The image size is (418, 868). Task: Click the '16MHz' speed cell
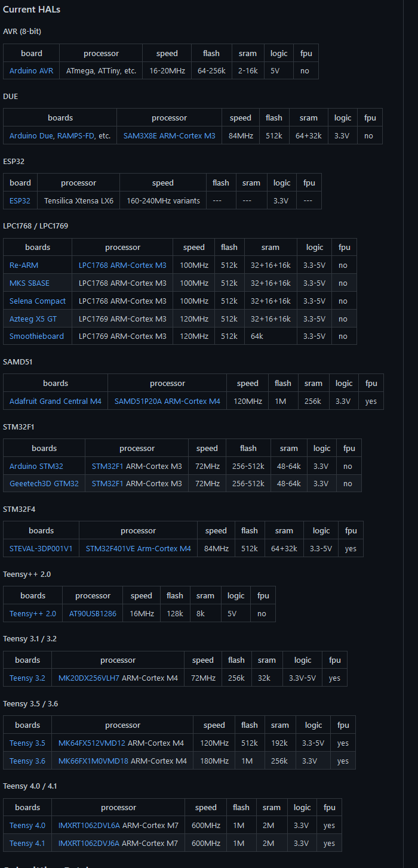pos(142,613)
